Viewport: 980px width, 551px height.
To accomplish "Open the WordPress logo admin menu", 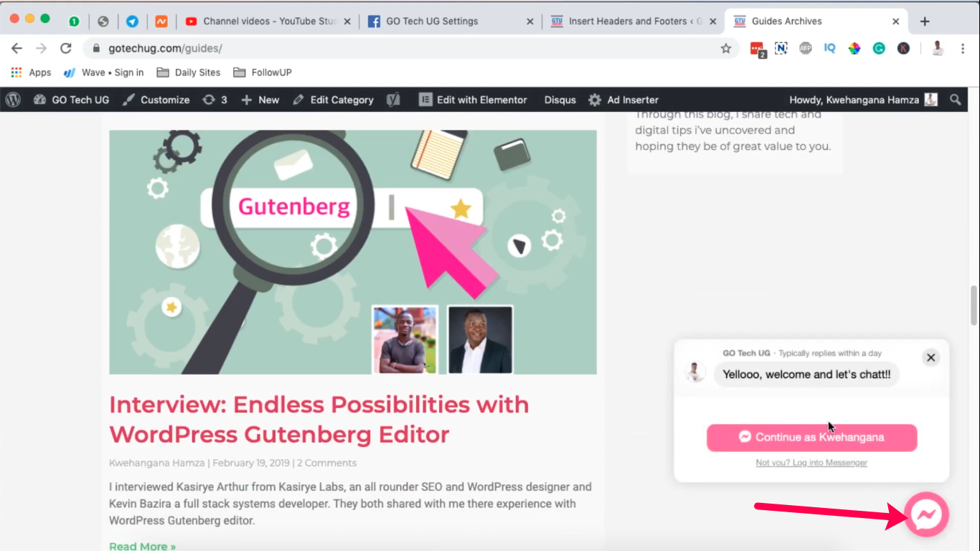I will point(13,100).
